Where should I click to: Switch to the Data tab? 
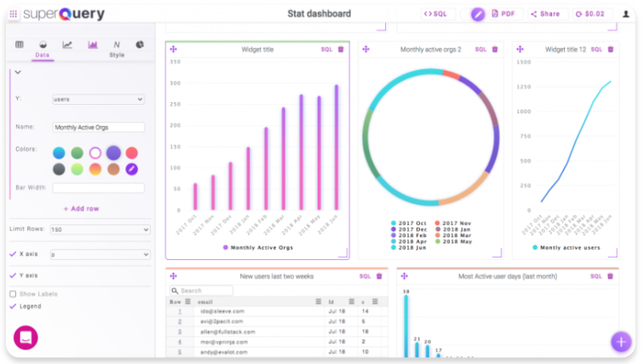43,55
